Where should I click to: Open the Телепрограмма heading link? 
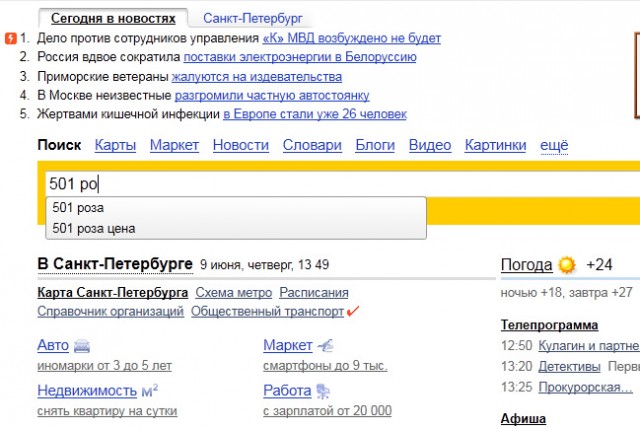click(x=549, y=325)
